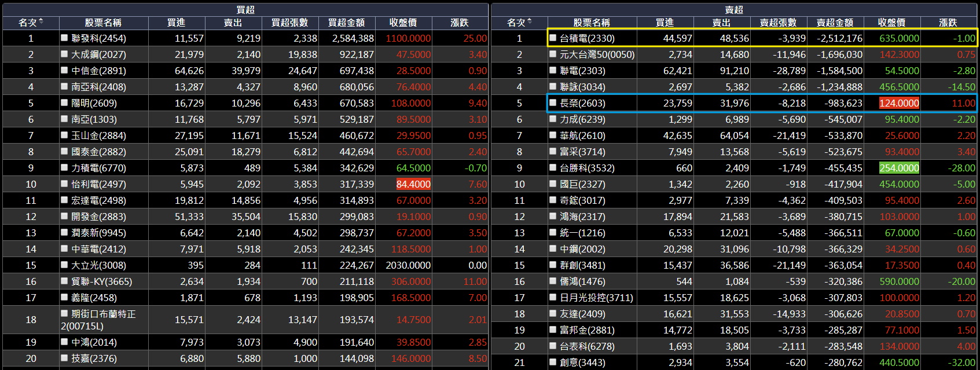Click 股票名稱 header in the 買超 table
Image resolution: width=980 pixels, height=370 pixels.
(103, 23)
